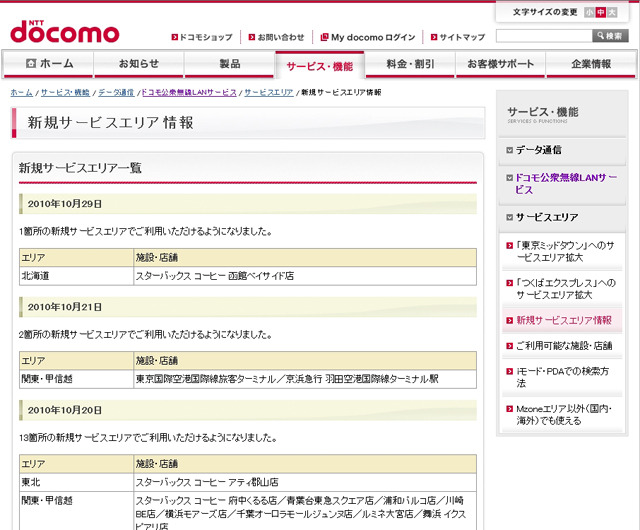Click the red arrow icon beside お問い合わせ
This screenshot has height=530, width=640.
[x=252, y=37]
